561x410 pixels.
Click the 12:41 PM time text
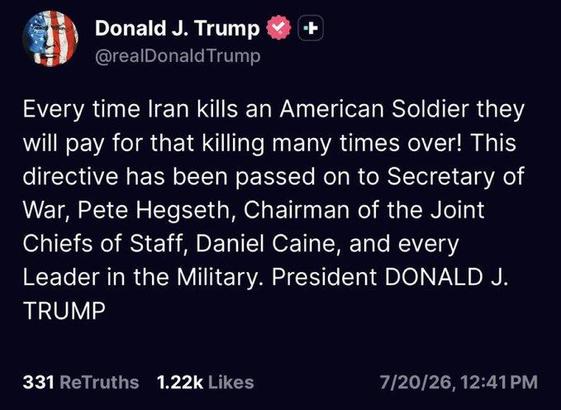click(x=499, y=382)
